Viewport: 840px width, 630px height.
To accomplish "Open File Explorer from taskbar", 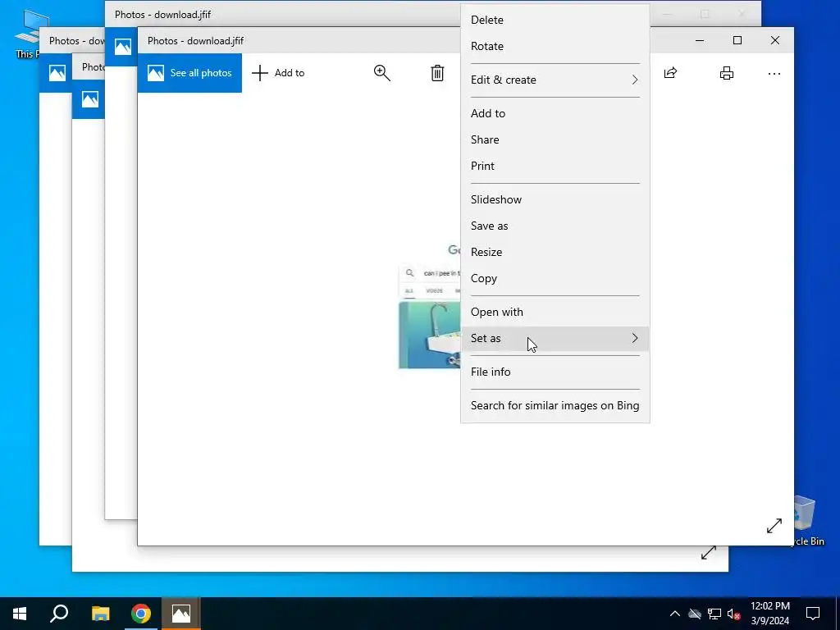I will [x=100, y=614].
